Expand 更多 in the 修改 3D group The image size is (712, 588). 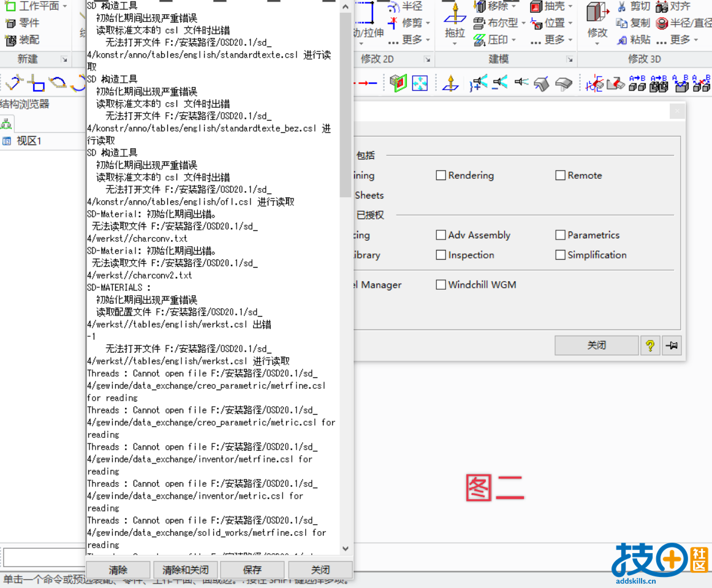click(x=676, y=40)
